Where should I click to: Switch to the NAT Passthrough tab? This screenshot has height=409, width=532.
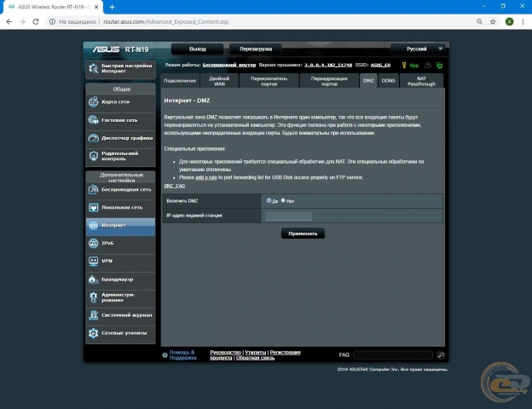point(421,81)
